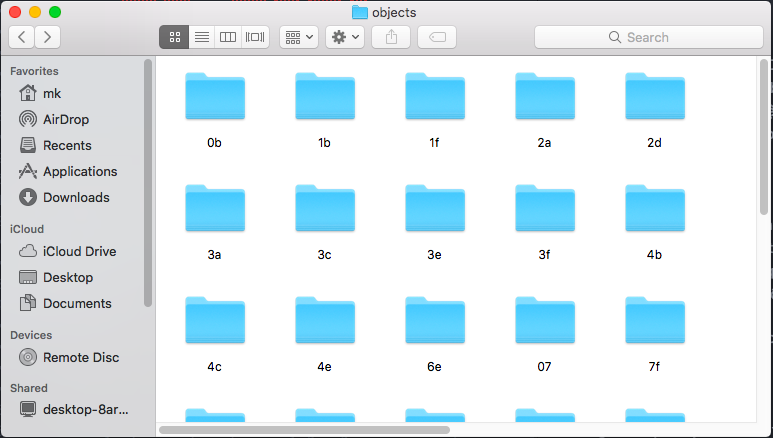Select folder 3a
The width and height of the screenshot is (773, 438).
(215, 209)
